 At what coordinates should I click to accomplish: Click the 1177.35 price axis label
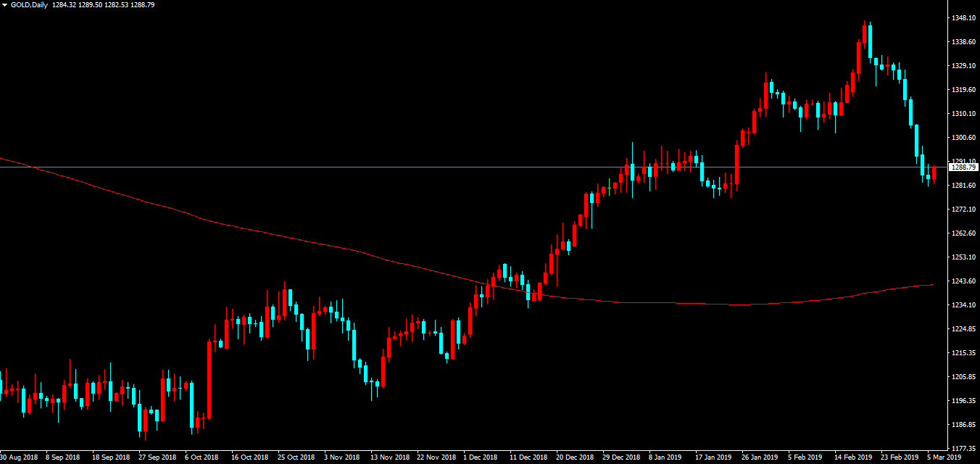coord(962,448)
